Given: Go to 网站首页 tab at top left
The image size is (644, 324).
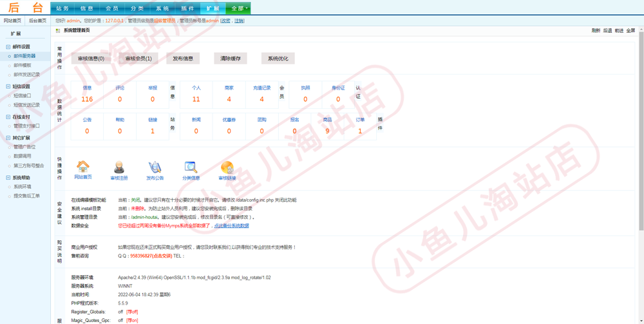Looking at the screenshot, I should point(12,21).
